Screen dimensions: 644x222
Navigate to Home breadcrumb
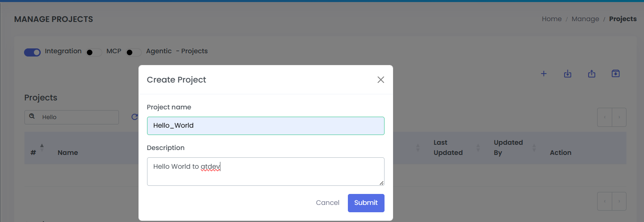click(x=552, y=19)
